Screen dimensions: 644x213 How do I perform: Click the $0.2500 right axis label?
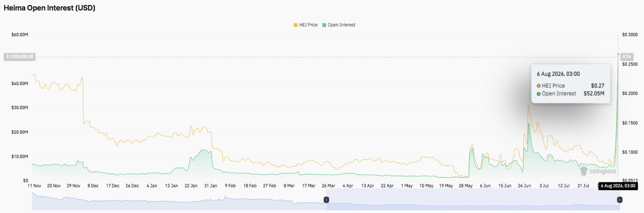tap(629, 64)
